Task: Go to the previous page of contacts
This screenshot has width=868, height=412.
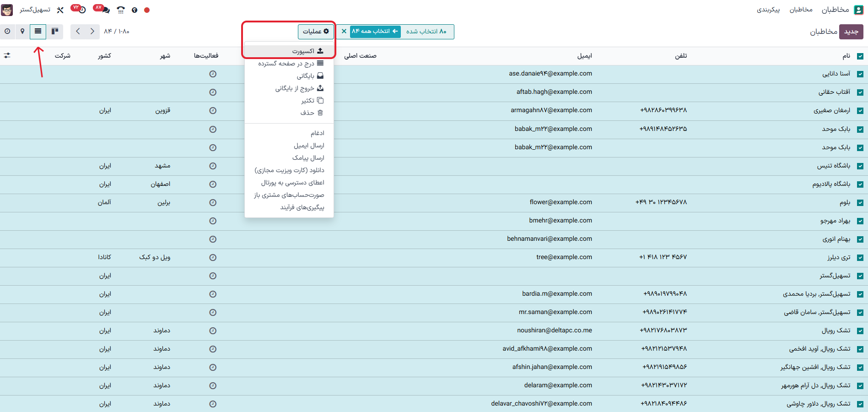Action: [x=78, y=31]
